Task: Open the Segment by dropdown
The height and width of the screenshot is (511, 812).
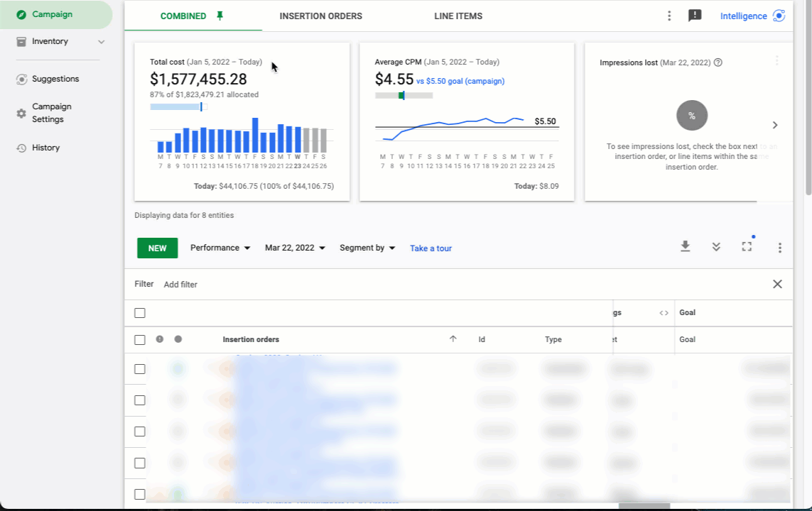Action: point(367,248)
